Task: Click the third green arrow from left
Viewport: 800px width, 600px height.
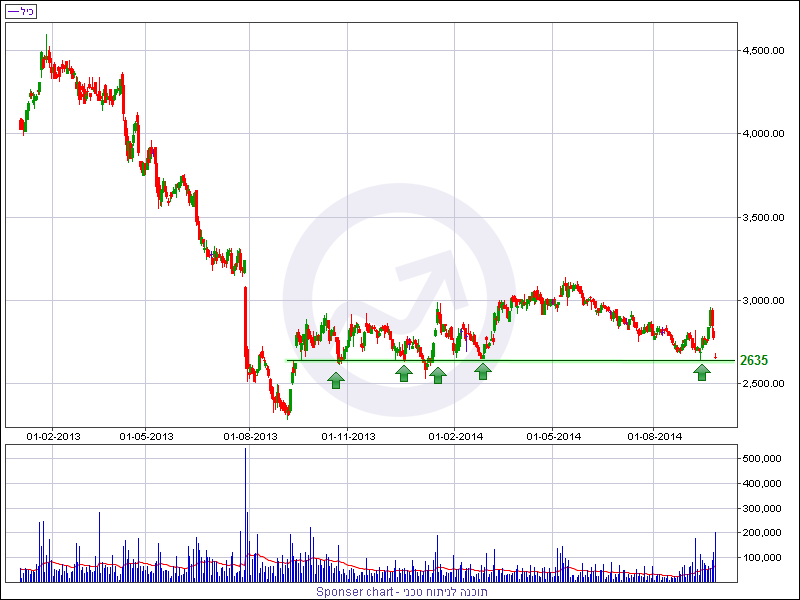Action: 437,375
